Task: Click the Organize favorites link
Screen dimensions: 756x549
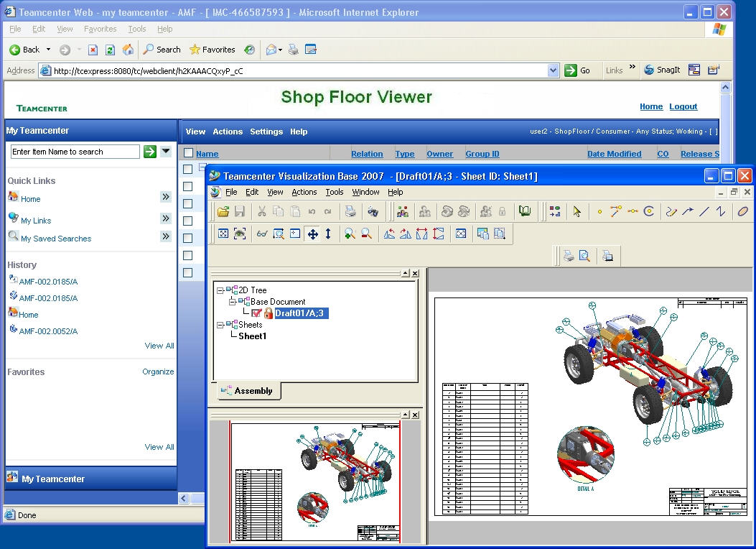Action: 158,372
